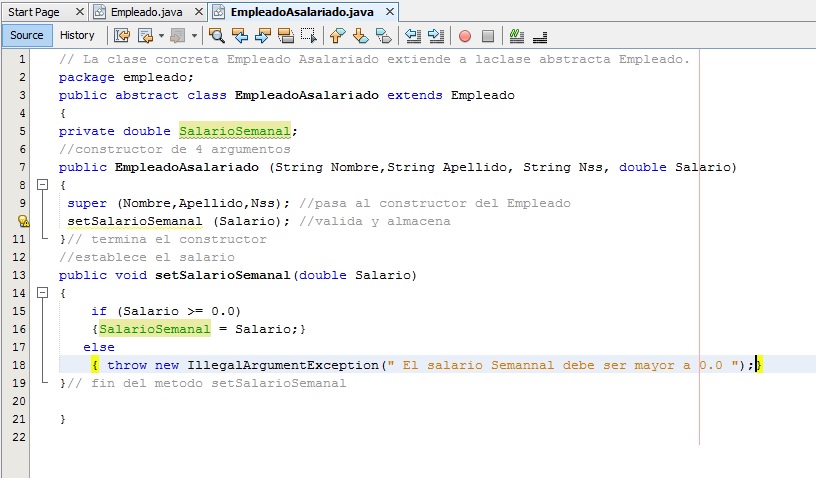Open the Forward navigation dropdown arrow
The image size is (816, 478).
tap(194, 36)
